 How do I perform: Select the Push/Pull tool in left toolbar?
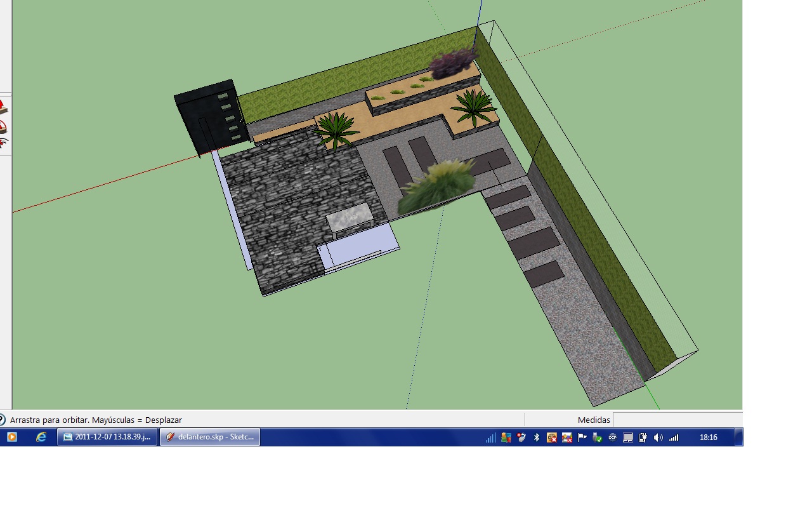tap(3, 105)
